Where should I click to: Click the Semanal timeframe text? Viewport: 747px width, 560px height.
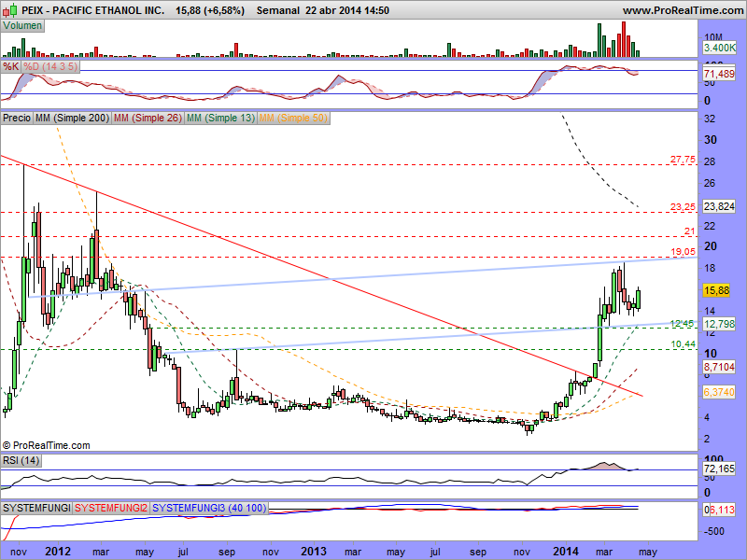pos(277,10)
